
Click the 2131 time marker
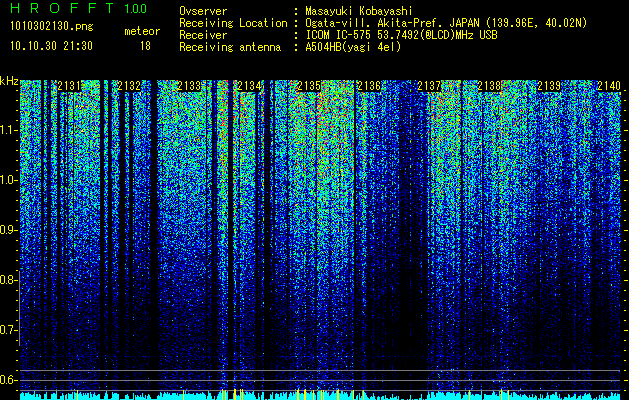point(69,86)
